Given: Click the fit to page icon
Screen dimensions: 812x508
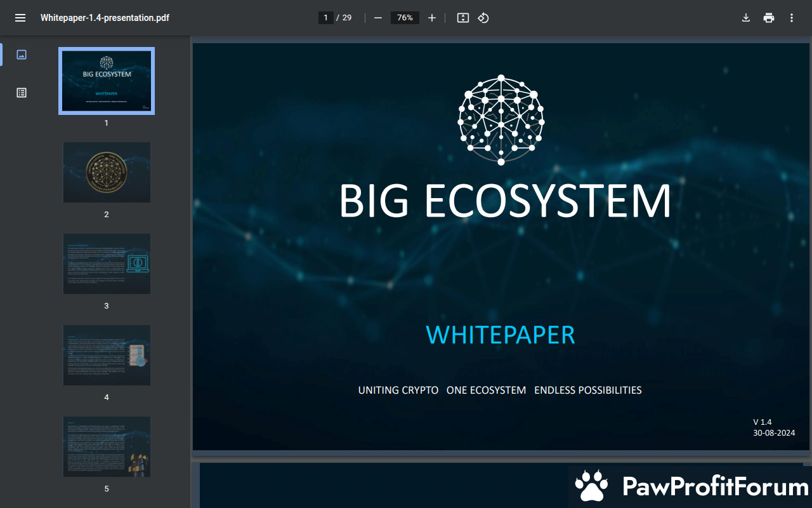Looking at the screenshot, I should (x=463, y=18).
